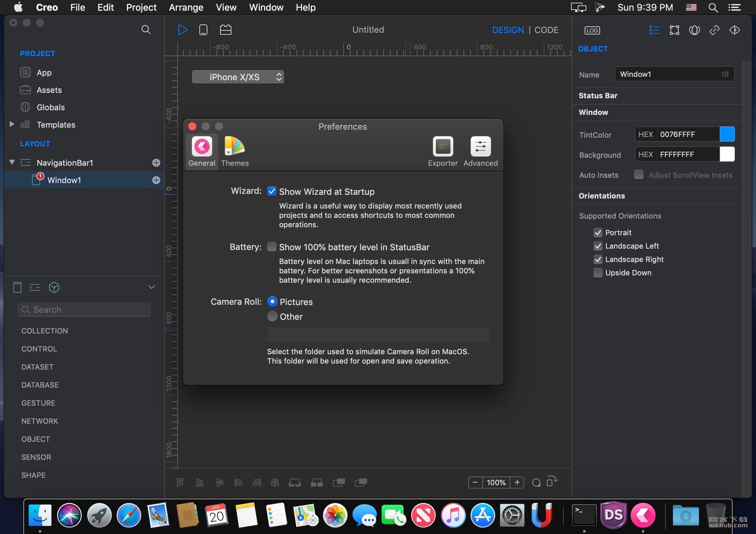
Task: Uncheck Landscape Left orientation
Action: pos(598,246)
